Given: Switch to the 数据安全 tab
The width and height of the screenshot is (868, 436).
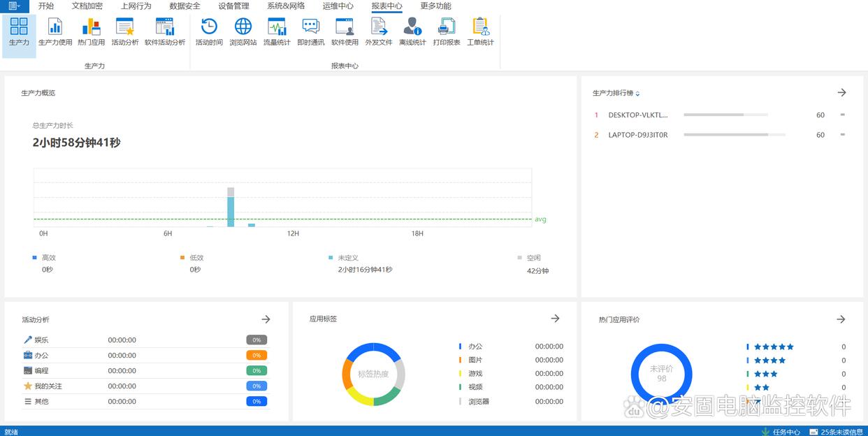Looking at the screenshot, I should coord(185,6).
